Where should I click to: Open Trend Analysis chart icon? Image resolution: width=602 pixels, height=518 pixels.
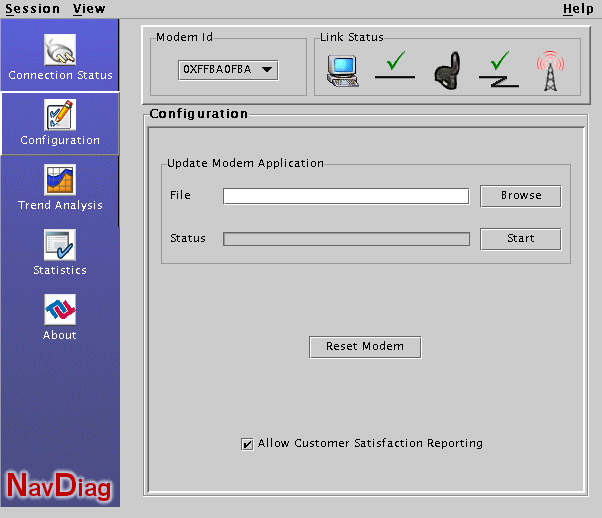60,181
